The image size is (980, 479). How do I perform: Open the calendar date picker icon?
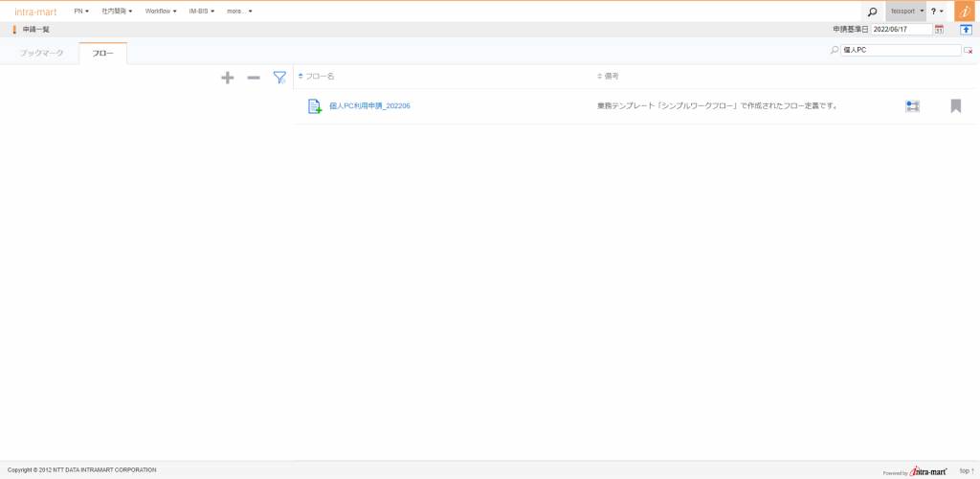coord(939,30)
